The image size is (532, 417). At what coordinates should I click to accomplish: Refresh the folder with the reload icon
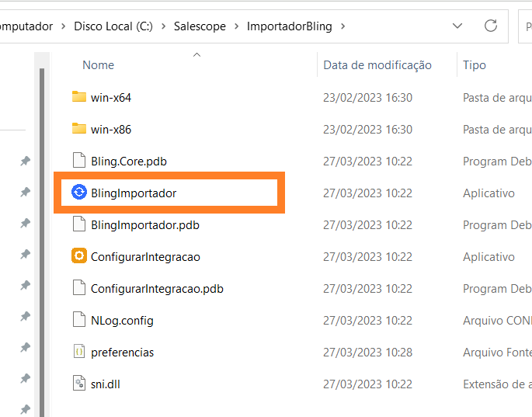click(491, 26)
